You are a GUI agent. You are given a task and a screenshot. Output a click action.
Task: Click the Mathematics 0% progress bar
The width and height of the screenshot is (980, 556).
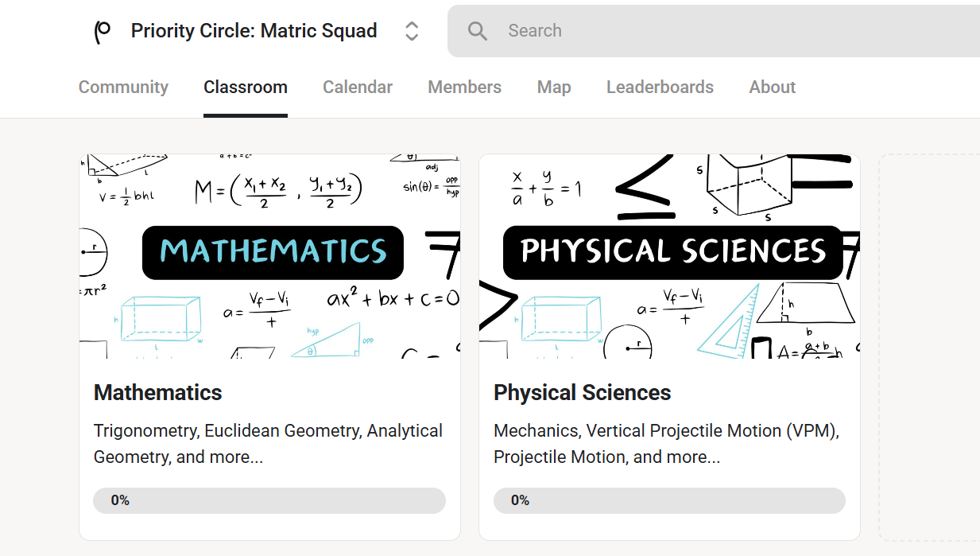click(x=269, y=500)
